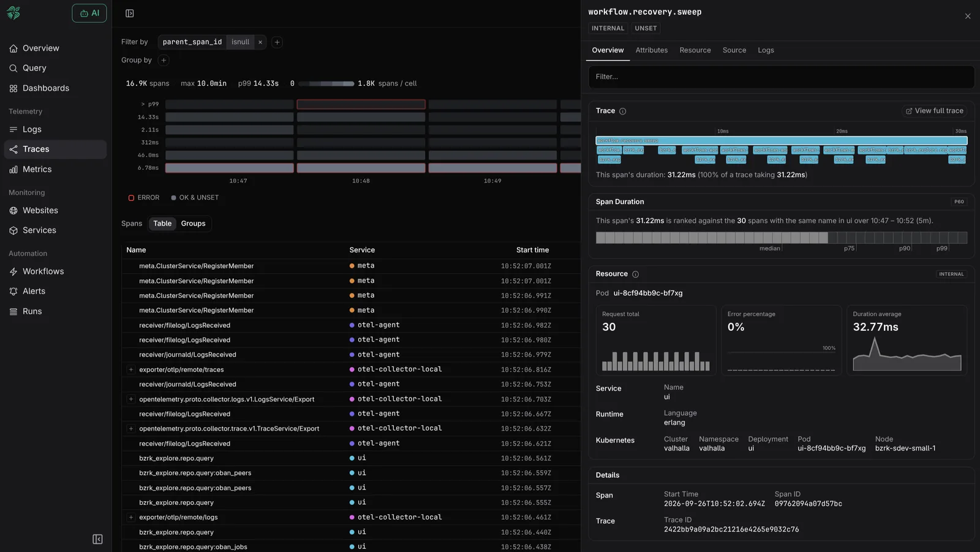Expand LogsService/Export span row
Image resolution: width=980 pixels, height=552 pixels.
coord(131,399)
